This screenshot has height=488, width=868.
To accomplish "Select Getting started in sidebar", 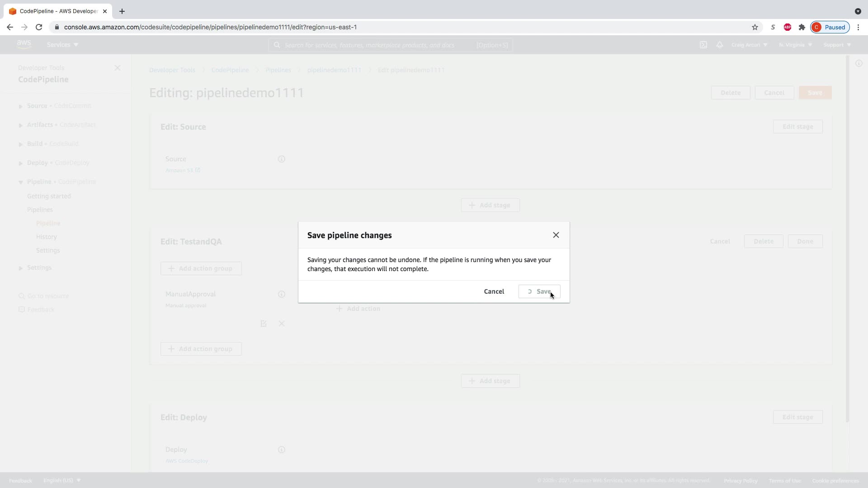I will (x=49, y=196).
